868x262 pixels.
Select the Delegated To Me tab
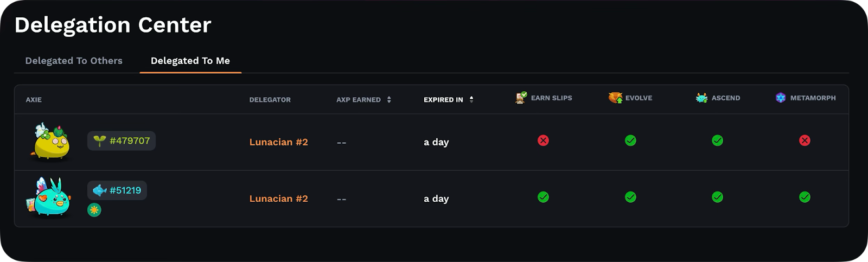pyautogui.click(x=190, y=61)
